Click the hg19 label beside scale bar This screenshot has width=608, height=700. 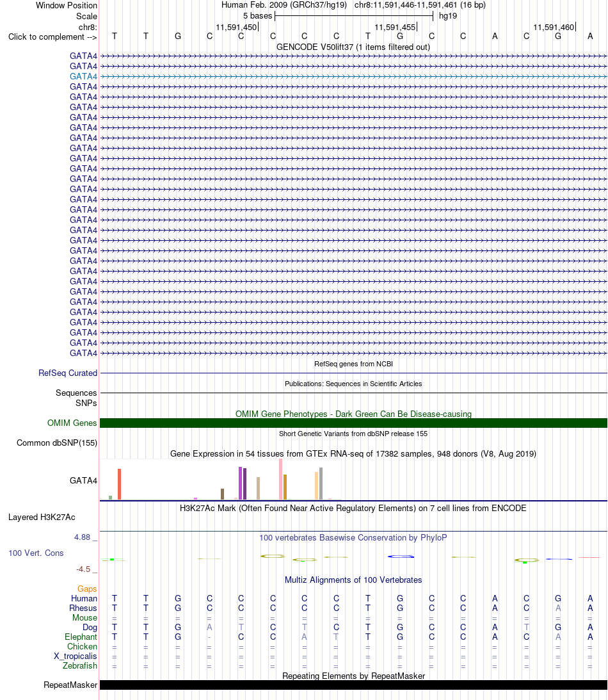click(x=448, y=15)
